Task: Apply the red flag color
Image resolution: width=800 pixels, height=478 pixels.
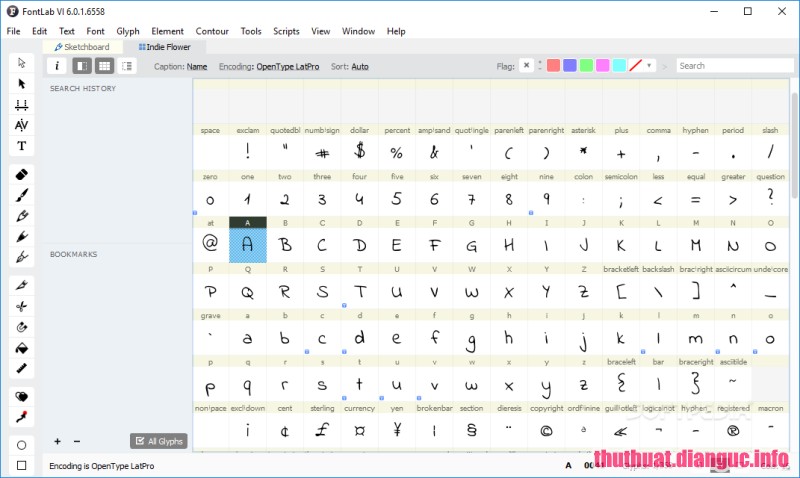Action: tap(553, 65)
